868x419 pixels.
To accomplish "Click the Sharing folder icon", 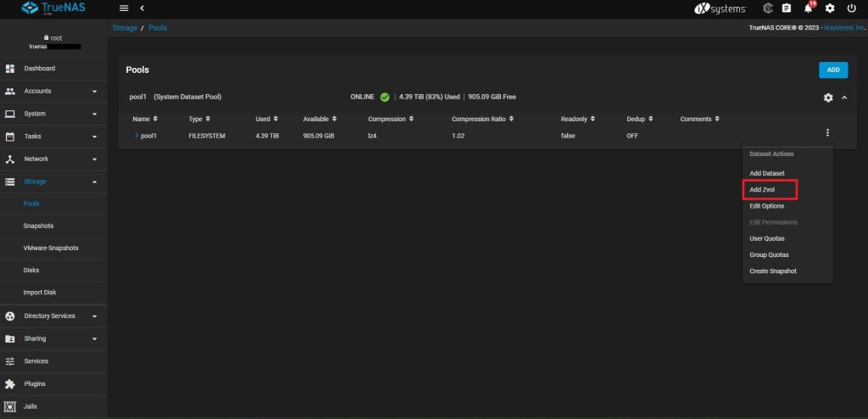I will coord(10,338).
